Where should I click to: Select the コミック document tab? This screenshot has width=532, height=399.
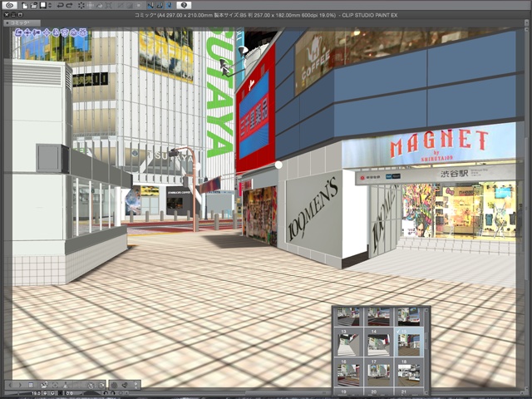point(22,23)
